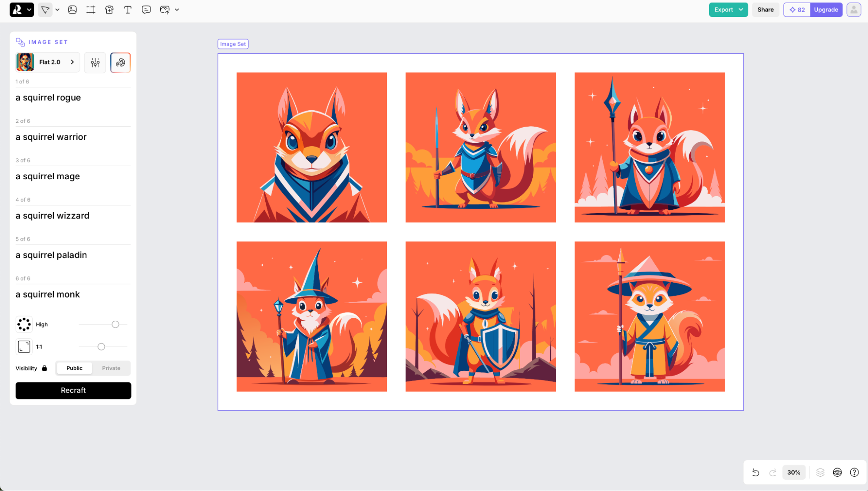868x491 pixels.
Task: Select the squirrel rogue image
Action: (311, 147)
